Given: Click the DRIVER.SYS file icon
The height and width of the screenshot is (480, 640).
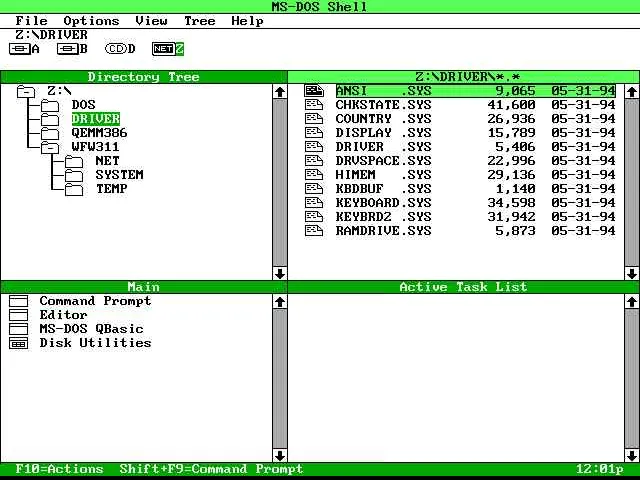Looking at the screenshot, I should point(314,147).
